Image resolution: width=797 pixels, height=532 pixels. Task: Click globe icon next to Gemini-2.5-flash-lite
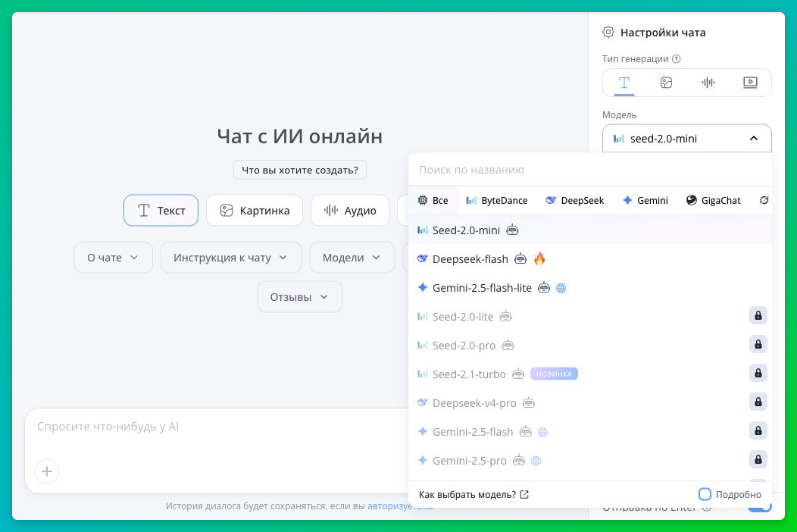561,288
